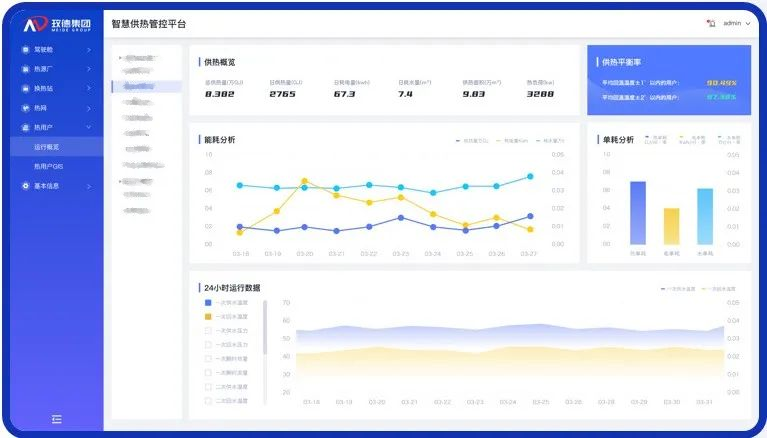Toggle the 电单耗 legend in 单耗分析
This screenshot has height=438, width=767.
[x=693, y=140]
